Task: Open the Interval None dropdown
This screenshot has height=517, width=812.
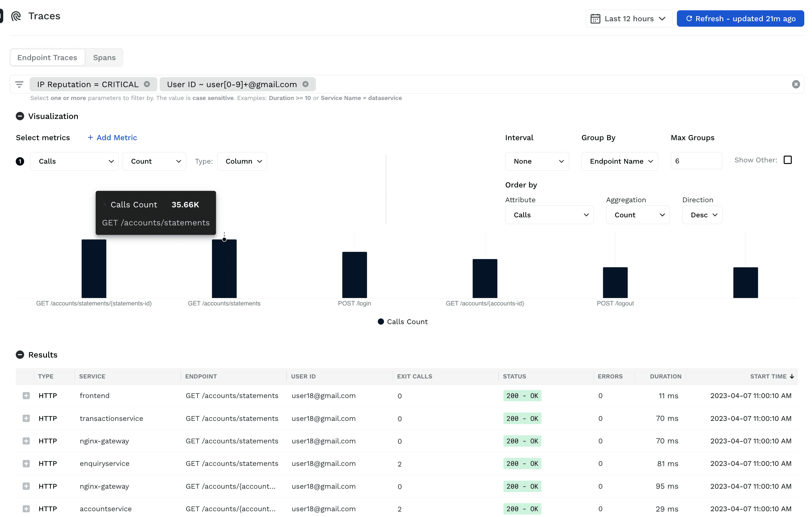Action: (x=537, y=161)
